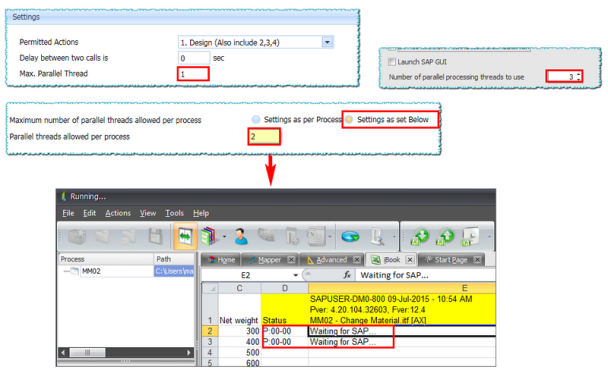This screenshot has height=370, width=608.
Task: Click the highlighted green arrows toolbar icon
Action: [185, 236]
